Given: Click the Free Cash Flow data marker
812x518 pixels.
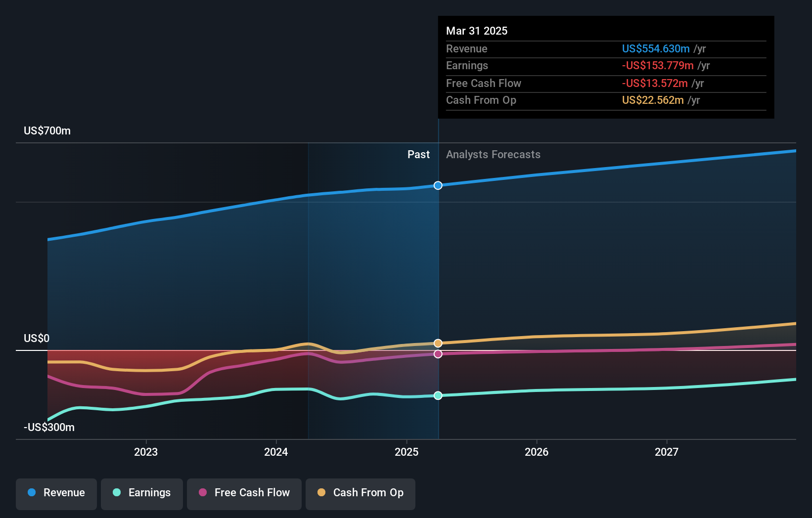Looking at the screenshot, I should click(438, 354).
